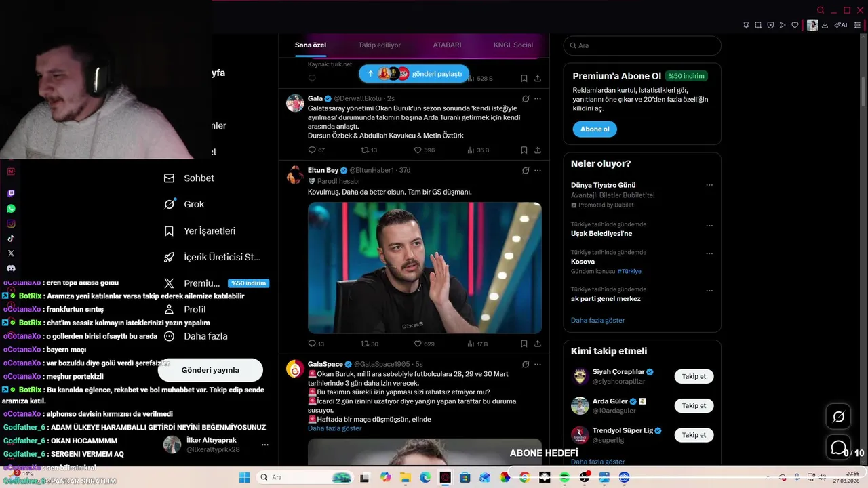
Task: Click the X icon in the Opera sidebar
Action: click(x=11, y=253)
